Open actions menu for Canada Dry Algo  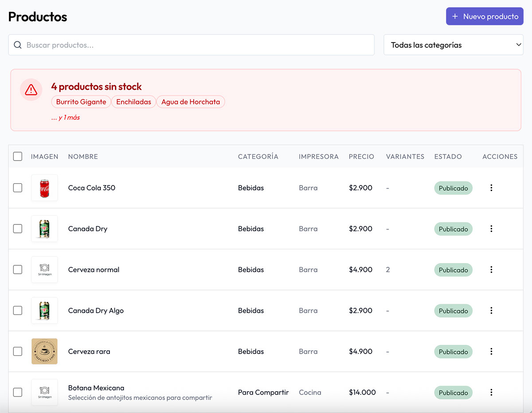491,311
